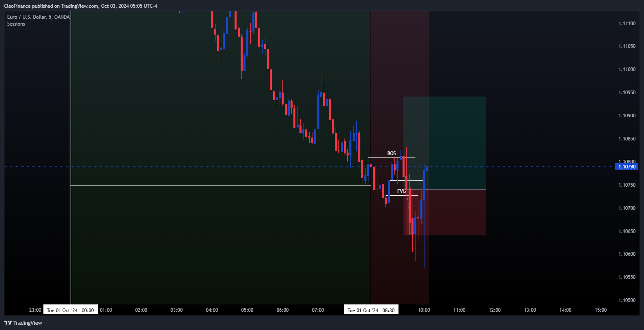Click the 1.10700 price axis label
644x330 pixels.
click(x=627, y=208)
